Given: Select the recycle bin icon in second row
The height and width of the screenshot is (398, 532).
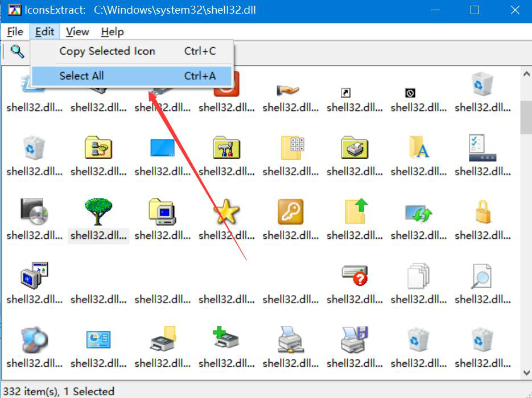Looking at the screenshot, I should [x=34, y=147].
